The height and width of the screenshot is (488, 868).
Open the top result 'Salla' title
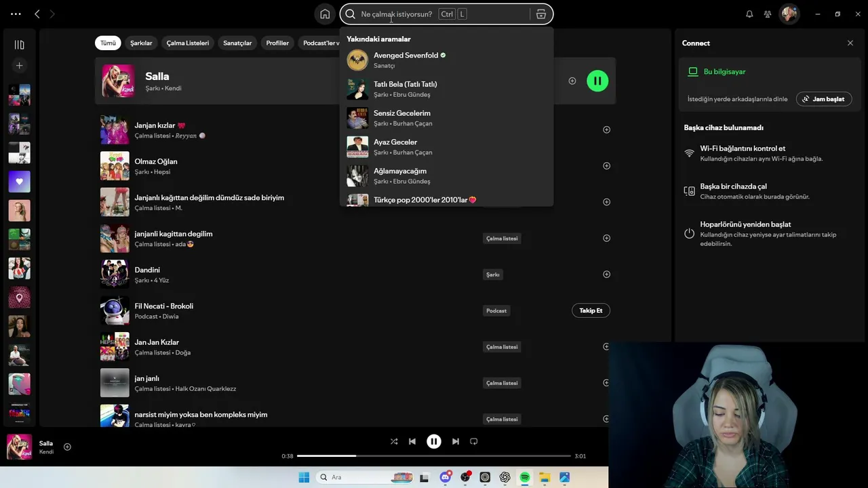click(x=157, y=77)
